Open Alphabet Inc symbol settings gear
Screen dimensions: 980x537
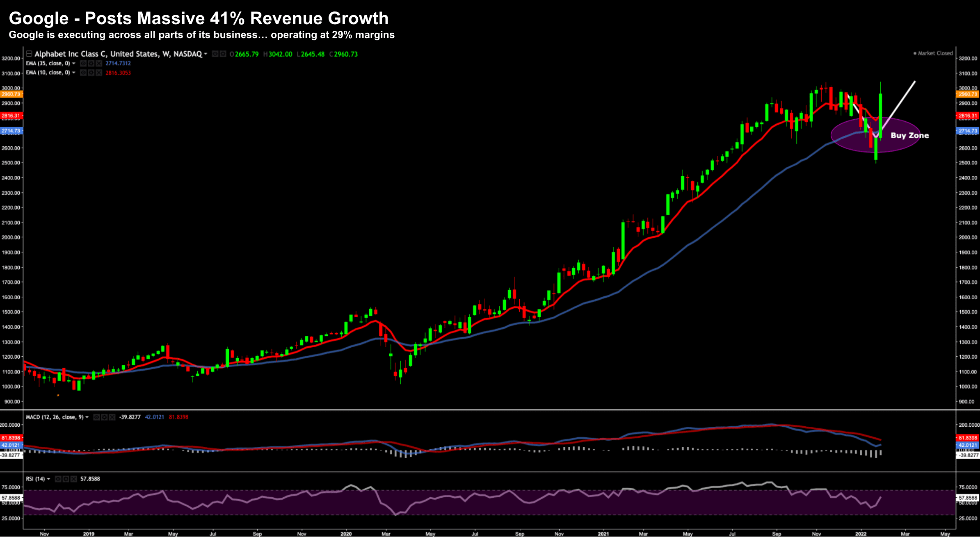(223, 54)
